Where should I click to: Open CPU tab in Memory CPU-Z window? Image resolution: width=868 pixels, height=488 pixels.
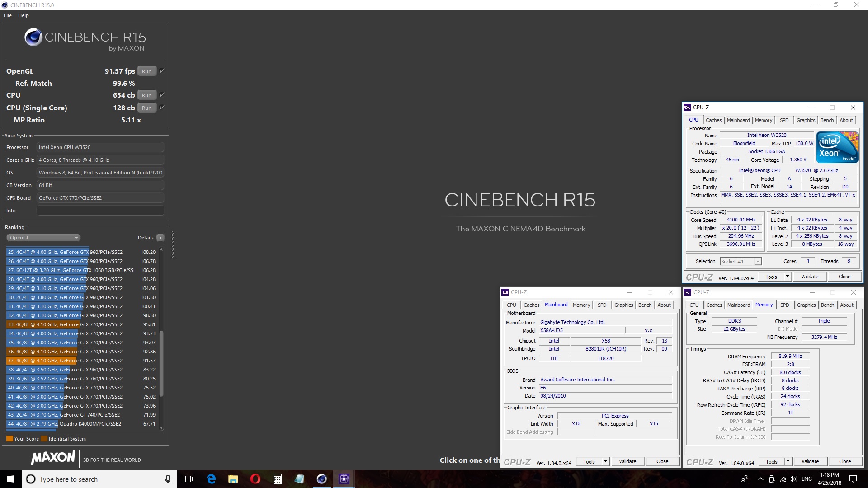click(694, 305)
